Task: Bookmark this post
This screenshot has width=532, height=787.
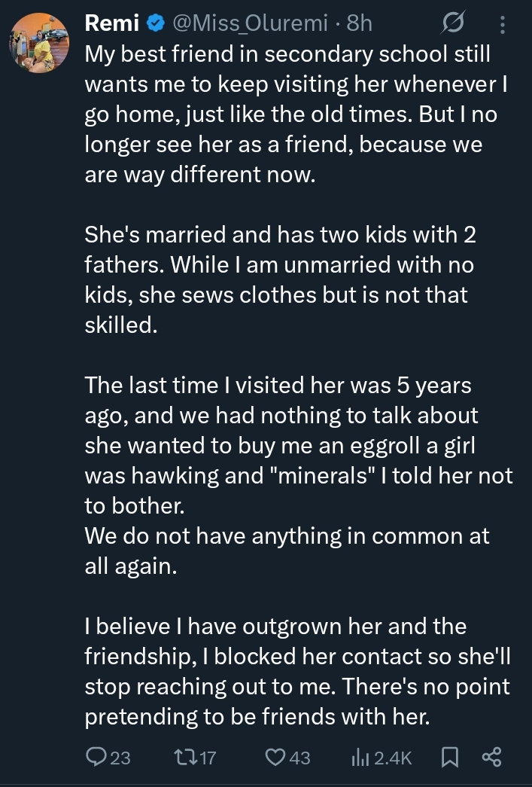Action: (x=449, y=757)
